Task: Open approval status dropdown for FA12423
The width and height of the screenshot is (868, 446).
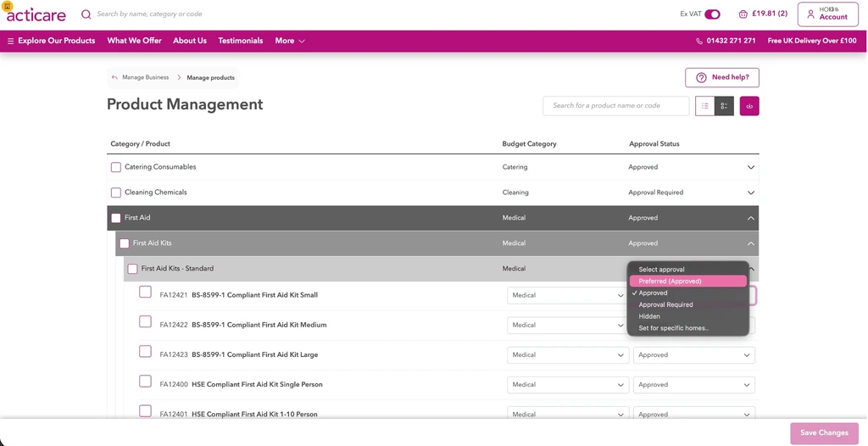Action: coord(694,355)
